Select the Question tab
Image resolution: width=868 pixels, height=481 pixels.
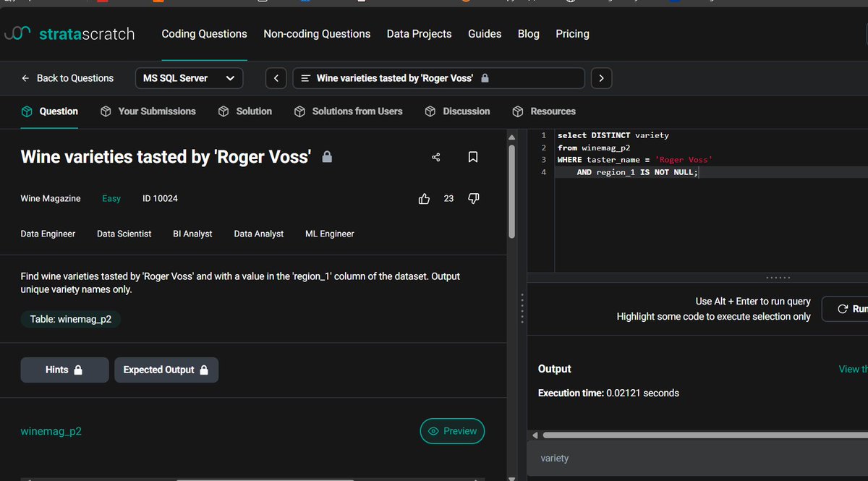[49, 111]
